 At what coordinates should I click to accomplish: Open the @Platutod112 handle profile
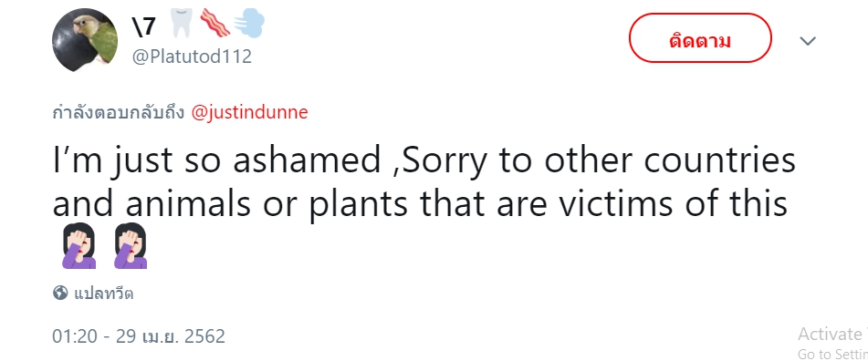192,57
